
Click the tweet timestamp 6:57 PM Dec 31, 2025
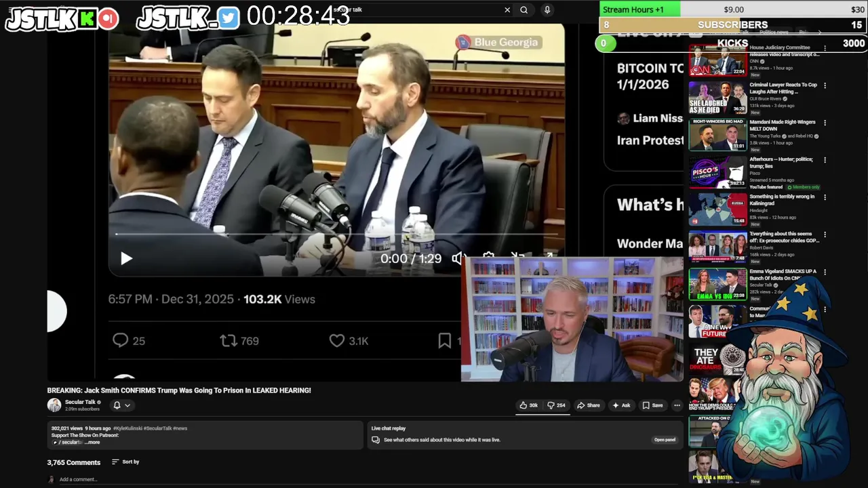171,299
